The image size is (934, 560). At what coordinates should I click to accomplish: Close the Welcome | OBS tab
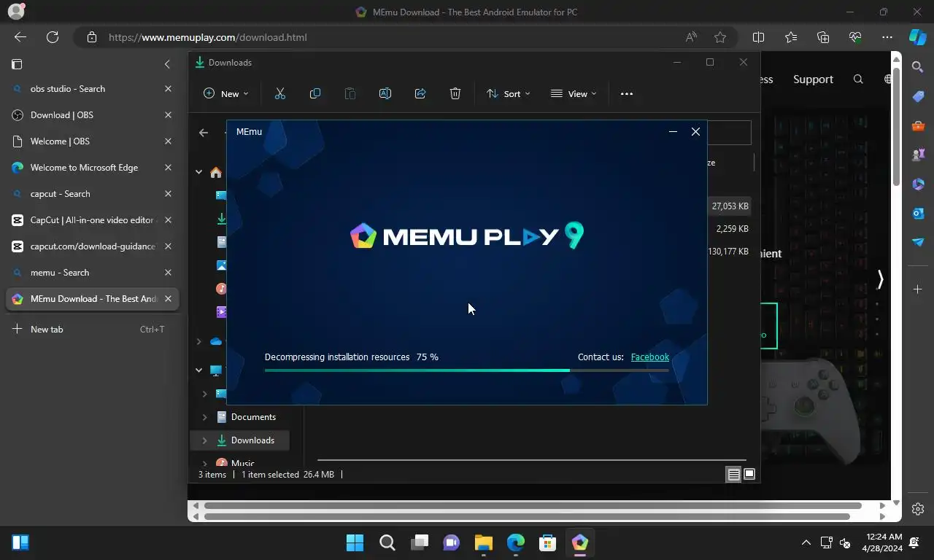click(x=168, y=141)
